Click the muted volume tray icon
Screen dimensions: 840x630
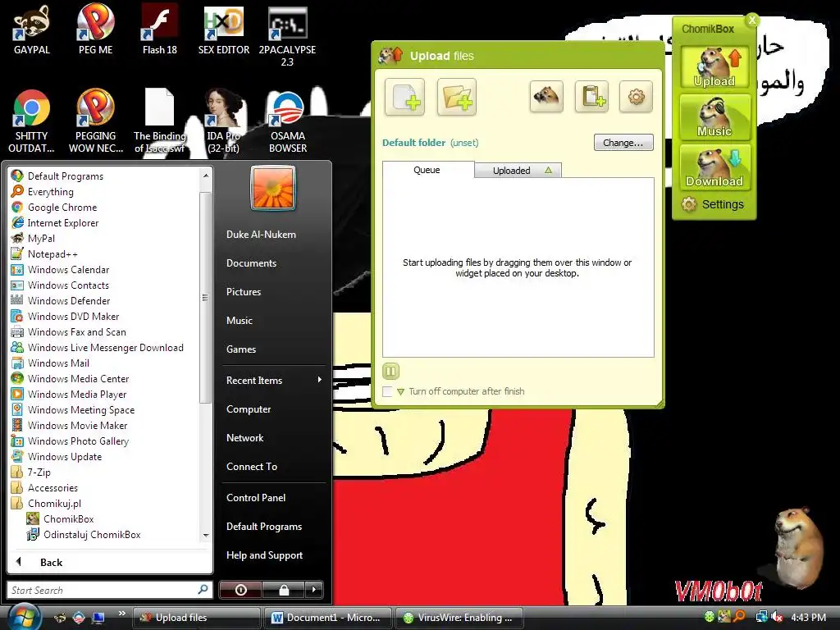[x=777, y=617]
